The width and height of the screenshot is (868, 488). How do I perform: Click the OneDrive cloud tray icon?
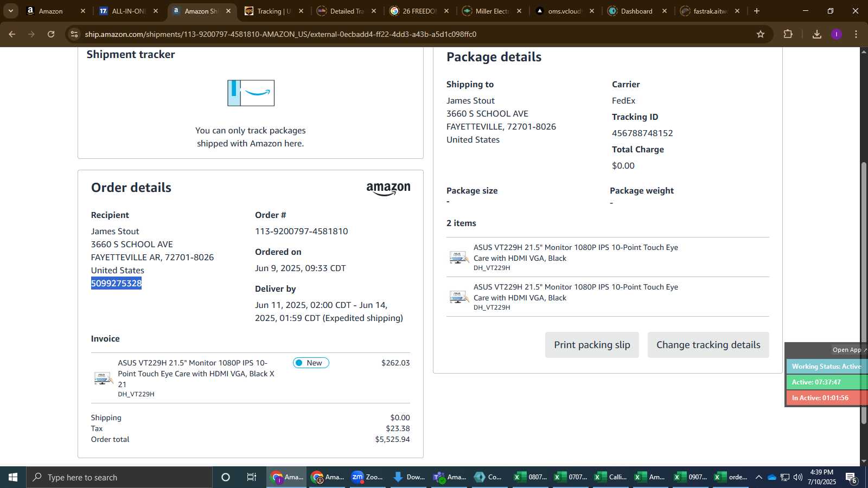tap(771, 477)
